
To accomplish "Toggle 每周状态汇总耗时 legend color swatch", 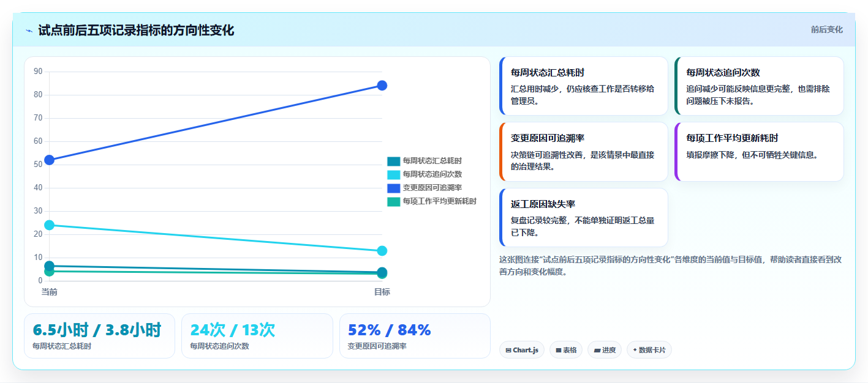I will 393,161.
